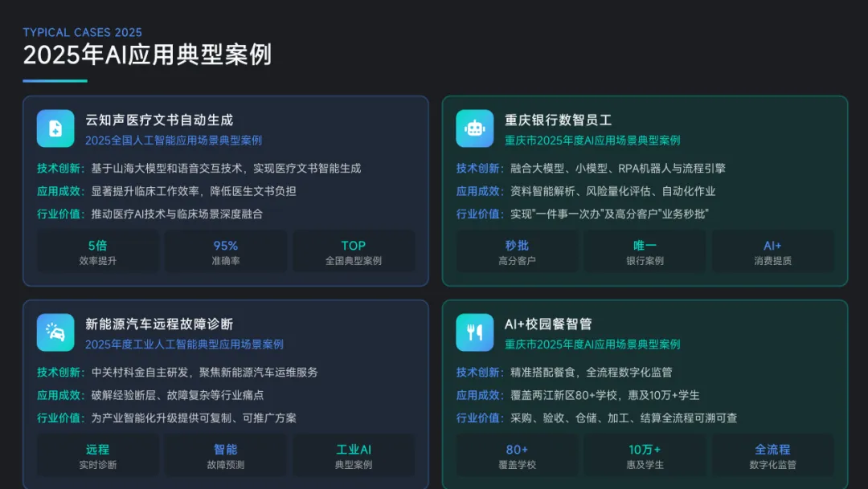The width and height of the screenshot is (868, 489).
Task: Open the 新能源汽车远程故障诊断 case title
Action: click(159, 324)
